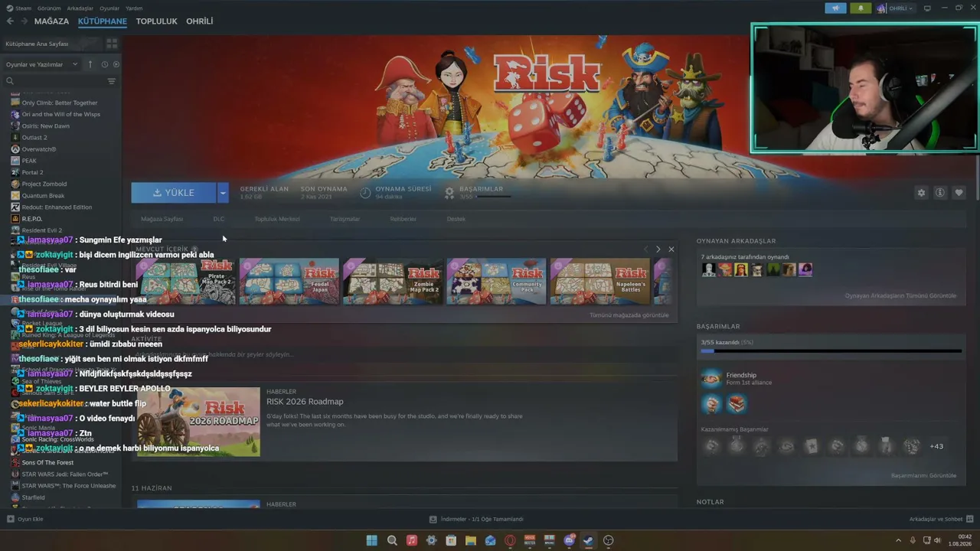Screen dimensions: 980x551
Task: Open Arkadaşlar ve Sohbet friends list
Action: pos(940,519)
